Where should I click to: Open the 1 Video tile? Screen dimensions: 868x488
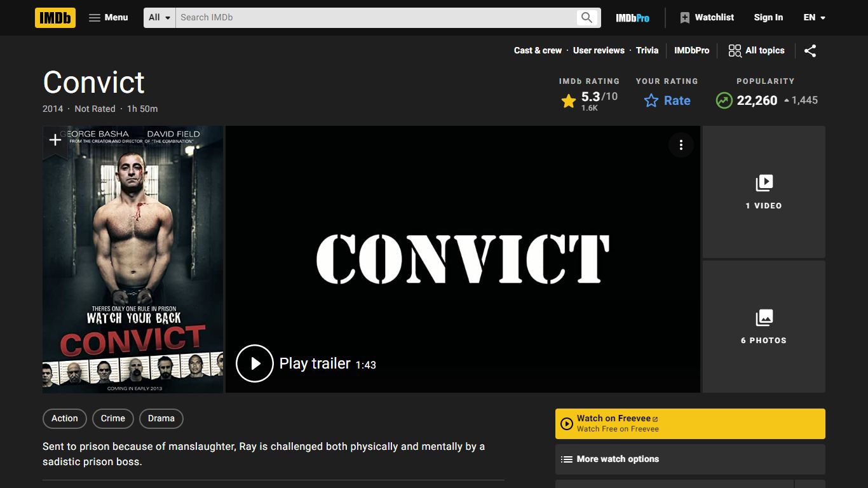pyautogui.click(x=764, y=192)
